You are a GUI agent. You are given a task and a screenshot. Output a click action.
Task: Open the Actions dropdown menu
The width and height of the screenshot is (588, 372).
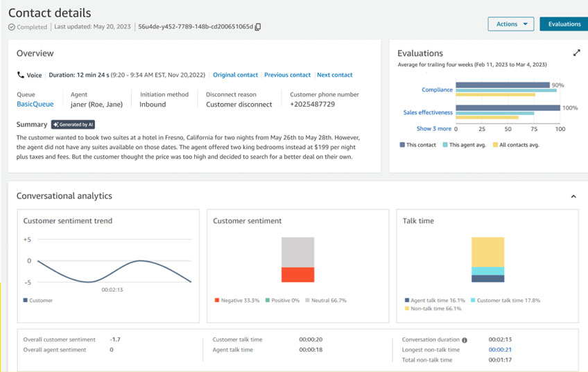pos(510,24)
